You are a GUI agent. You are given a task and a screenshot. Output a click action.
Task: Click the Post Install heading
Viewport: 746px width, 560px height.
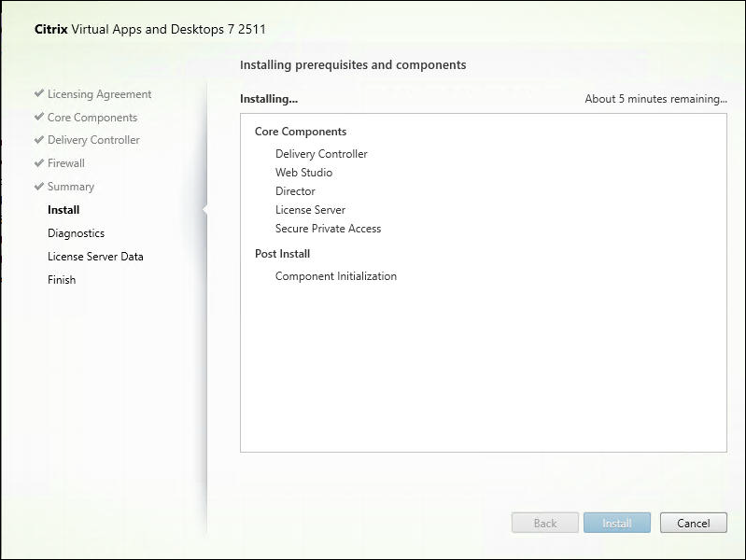282,254
